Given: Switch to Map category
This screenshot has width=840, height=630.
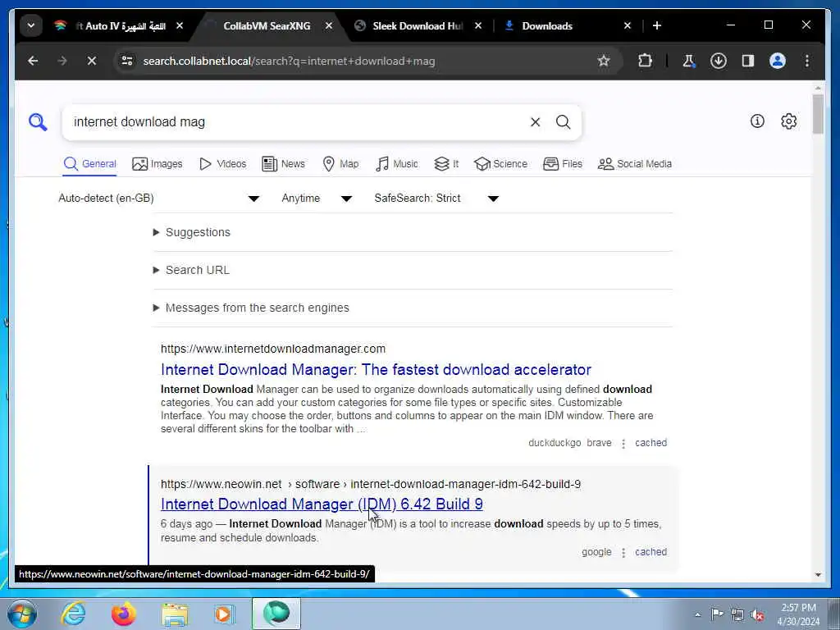Looking at the screenshot, I should pos(340,164).
